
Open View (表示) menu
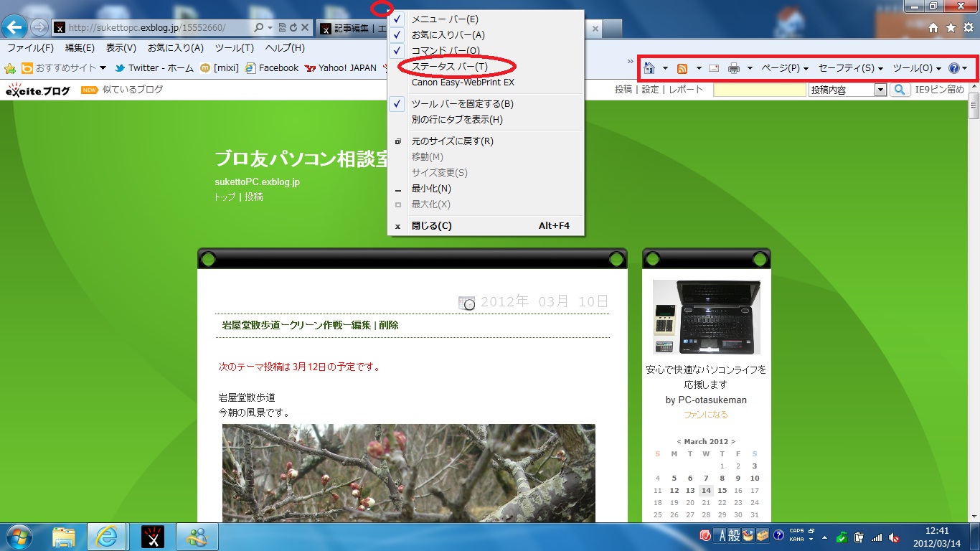pos(121,48)
